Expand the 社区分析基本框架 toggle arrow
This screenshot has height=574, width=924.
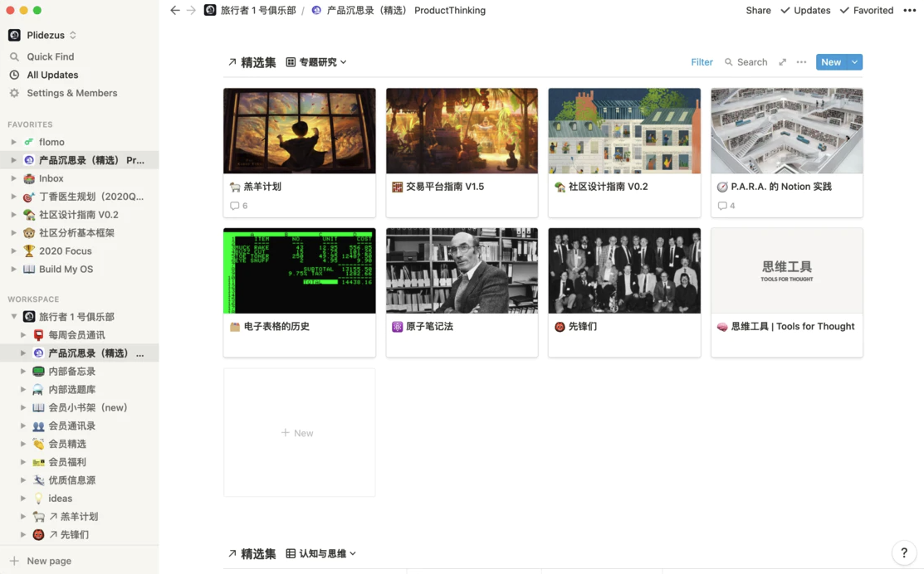click(x=13, y=232)
